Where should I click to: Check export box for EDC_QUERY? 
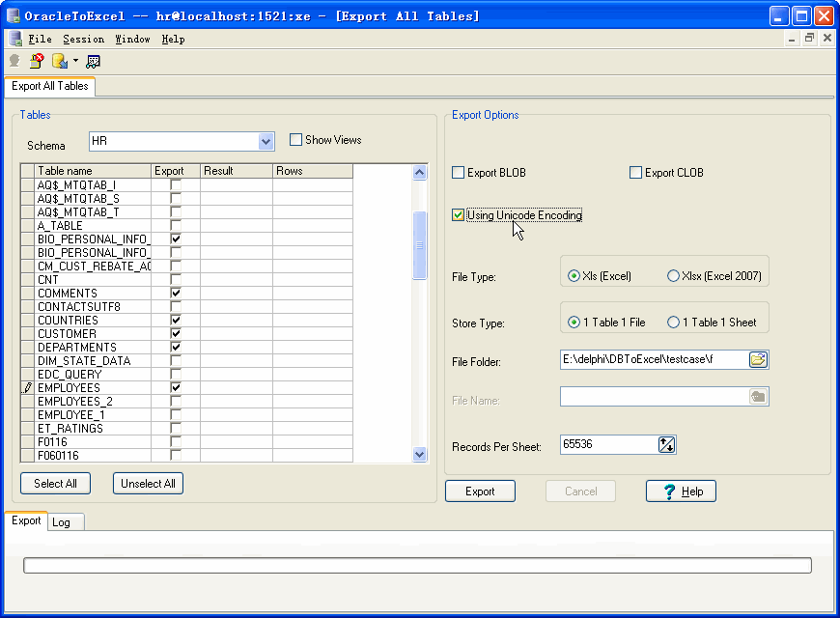(176, 374)
